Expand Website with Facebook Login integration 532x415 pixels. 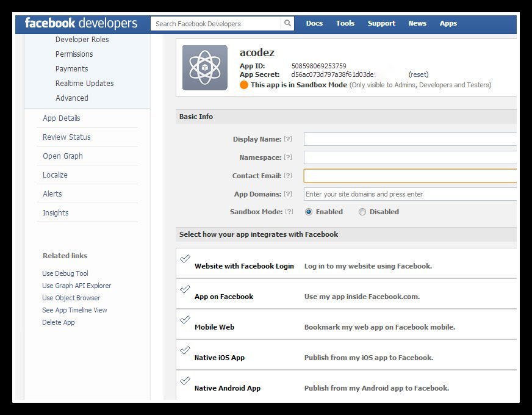(x=347, y=263)
